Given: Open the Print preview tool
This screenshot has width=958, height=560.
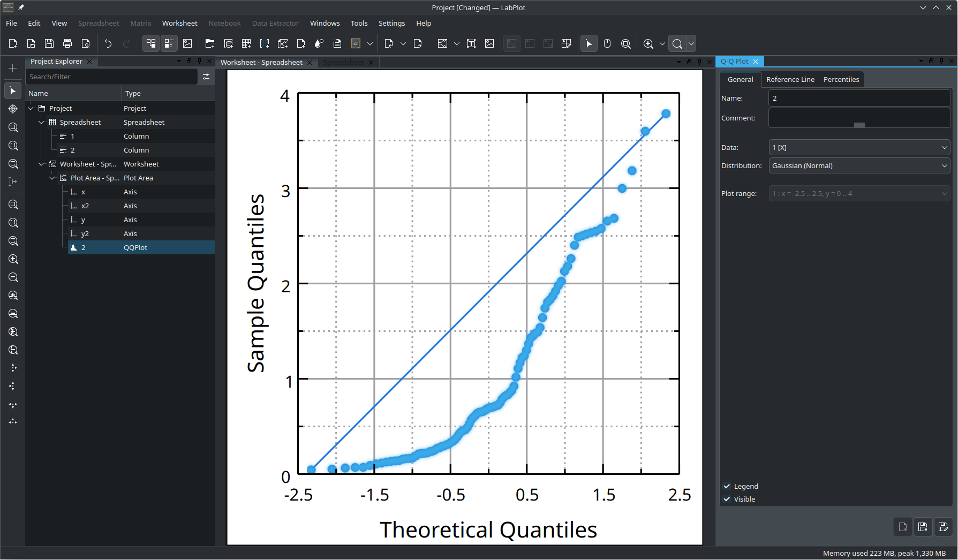Looking at the screenshot, I should click(x=86, y=43).
